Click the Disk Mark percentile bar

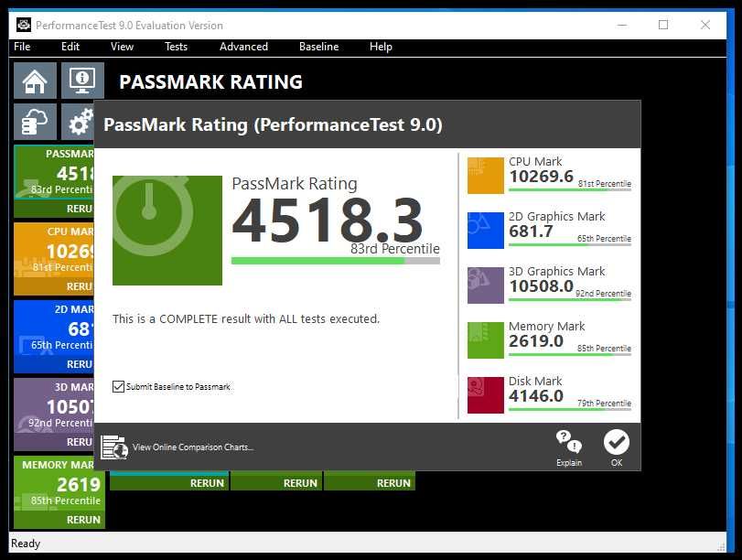tap(570, 409)
